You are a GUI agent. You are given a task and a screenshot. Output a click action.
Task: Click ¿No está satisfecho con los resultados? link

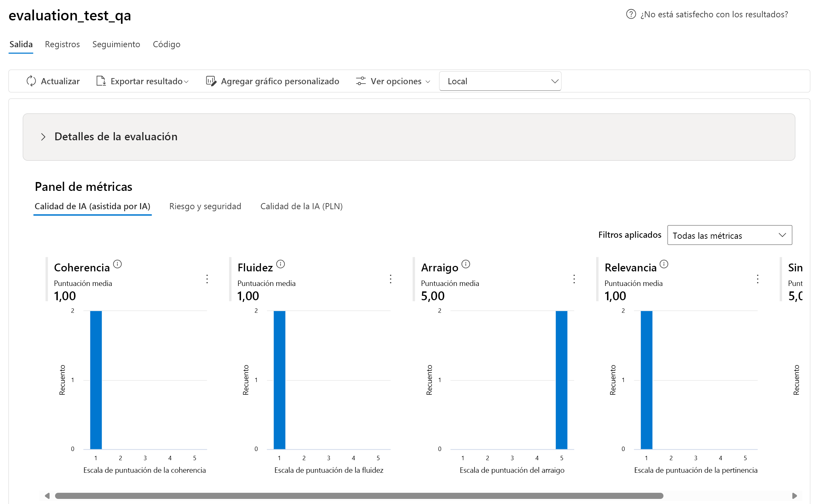714,14
